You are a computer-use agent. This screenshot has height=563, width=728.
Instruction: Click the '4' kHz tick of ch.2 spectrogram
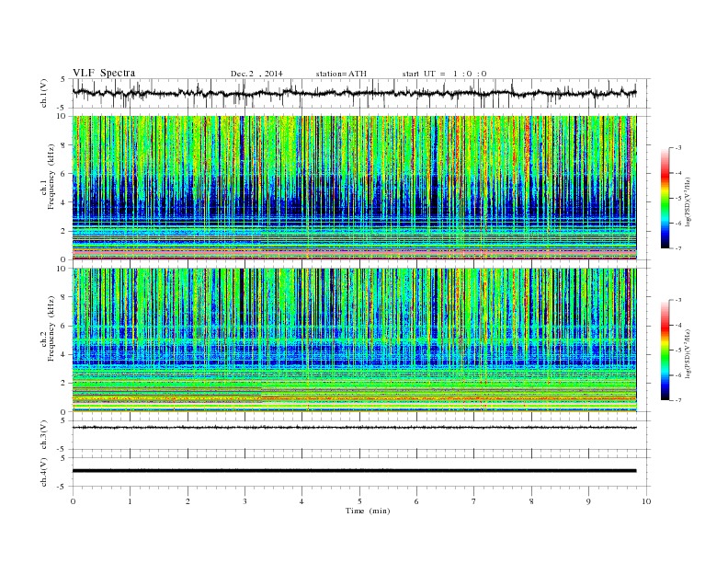click(x=63, y=355)
